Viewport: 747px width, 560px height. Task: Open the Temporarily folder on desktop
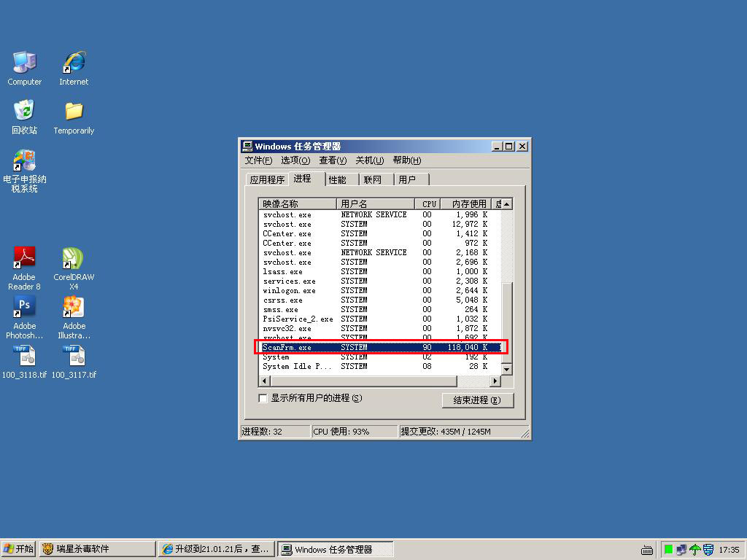click(x=74, y=112)
